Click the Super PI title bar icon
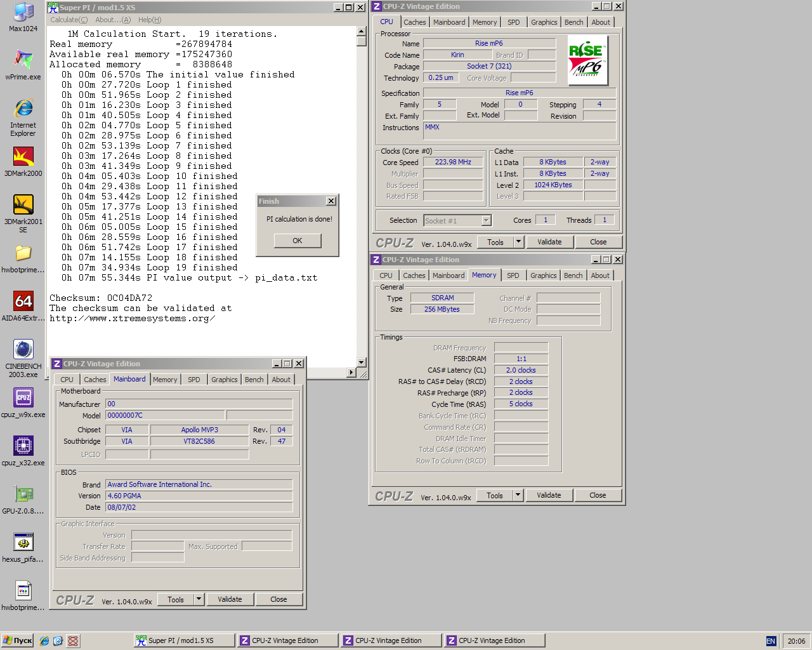Image resolution: width=812 pixels, height=650 pixels. (x=53, y=7)
